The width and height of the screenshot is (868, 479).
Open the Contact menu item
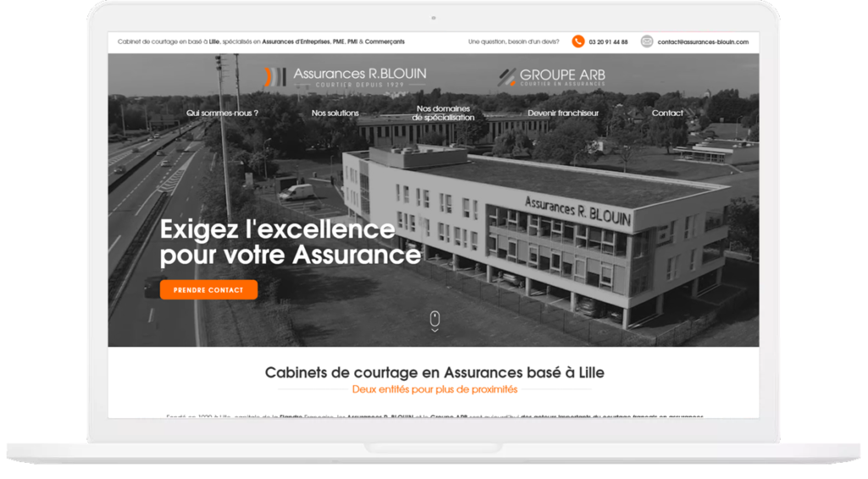click(667, 113)
